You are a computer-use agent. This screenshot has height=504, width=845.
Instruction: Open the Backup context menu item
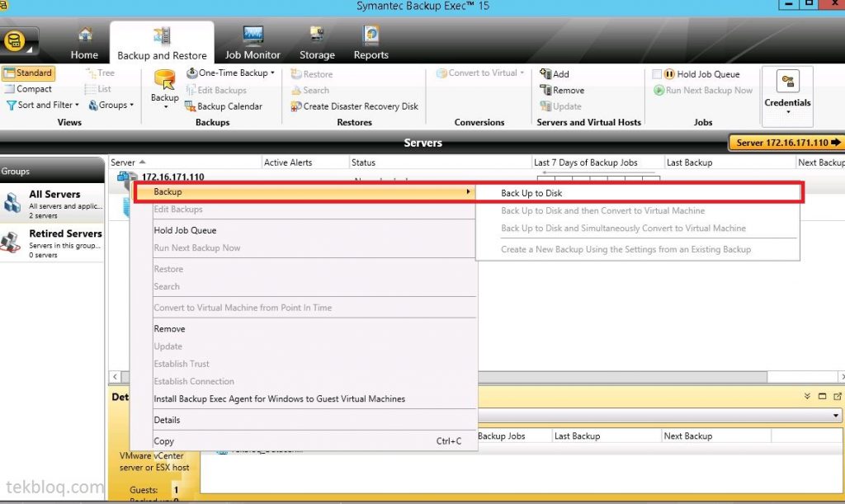(304, 191)
